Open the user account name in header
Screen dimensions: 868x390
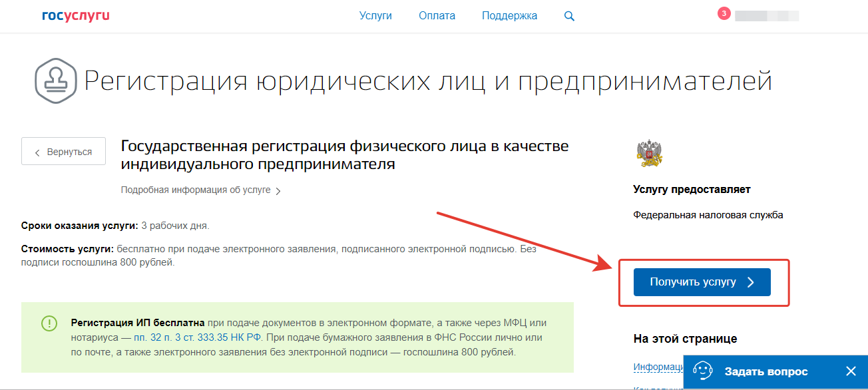(x=767, y=16)
